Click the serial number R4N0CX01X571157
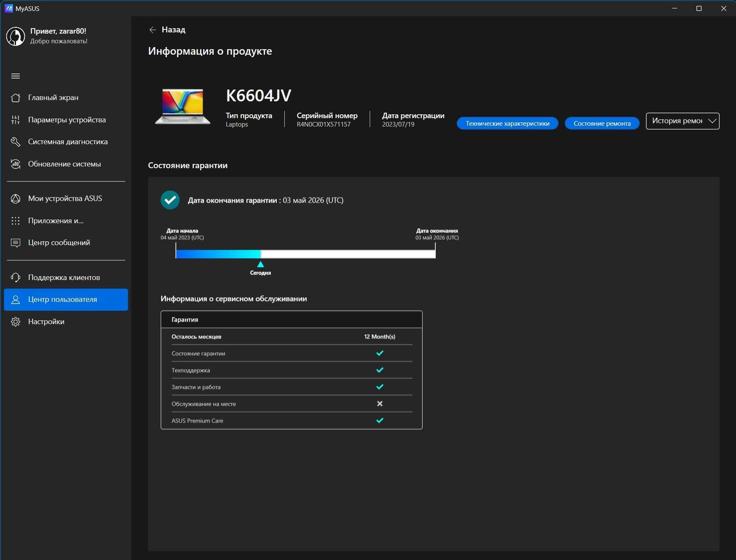This screenshot has height=560, width=736. pyautogui.click(x=323, y=124)
